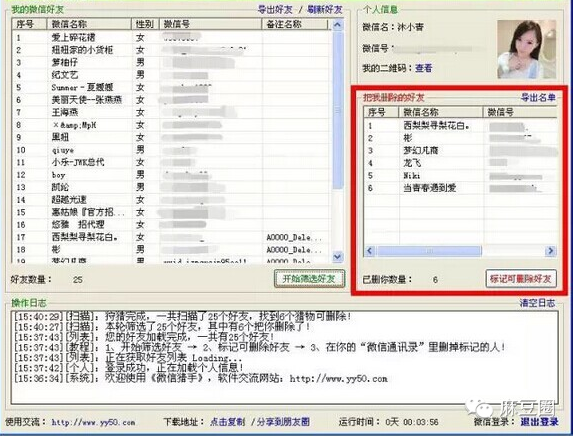The width and height of the screenshot is (574, 436).
Task: Open 导出名单 link in deleted friends panel
Action: [x=538, y=97]
